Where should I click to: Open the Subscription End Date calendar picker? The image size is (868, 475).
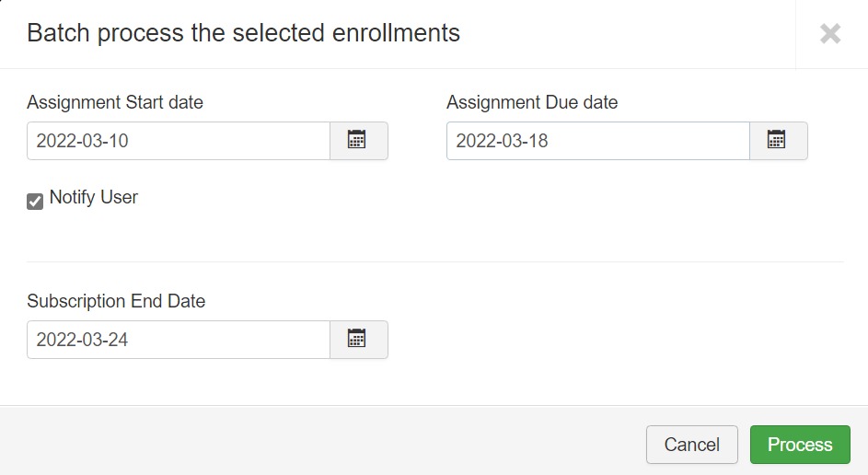pos(358,340)
